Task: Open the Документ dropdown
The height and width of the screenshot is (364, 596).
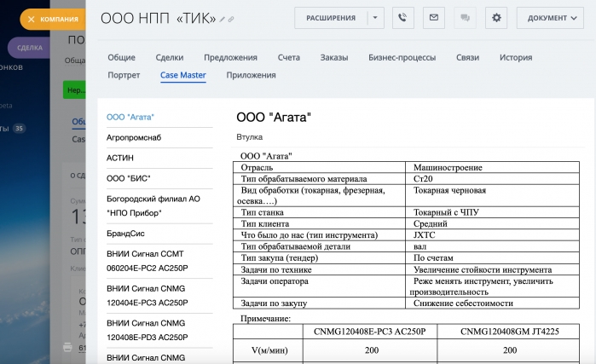Action: pyautogui.click(x=550, y=18)
